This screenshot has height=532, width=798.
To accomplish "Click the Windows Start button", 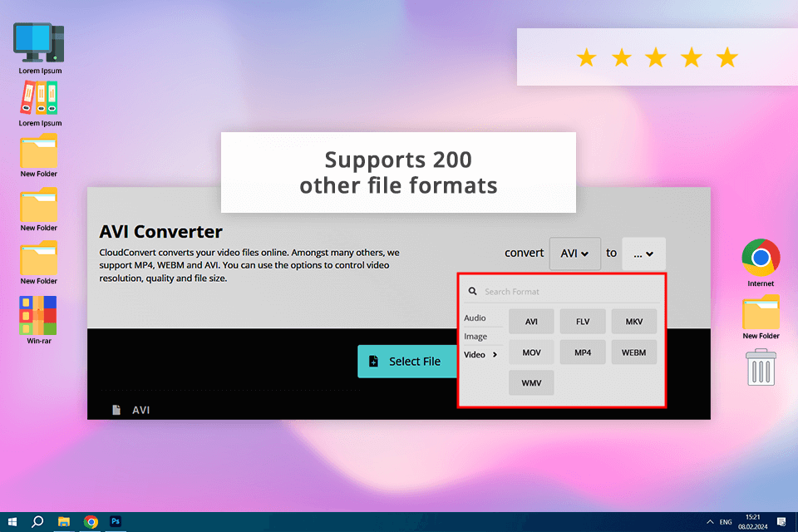I will coord(12,522).
